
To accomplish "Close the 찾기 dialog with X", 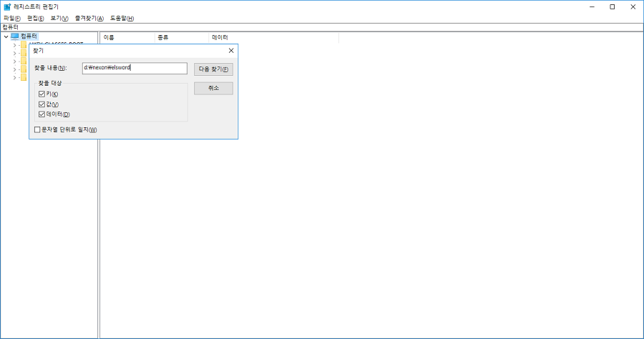I will point(230,51).
